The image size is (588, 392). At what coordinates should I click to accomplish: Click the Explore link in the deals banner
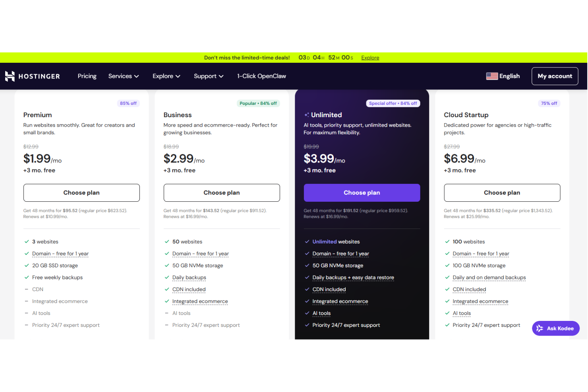pos(370,58)
